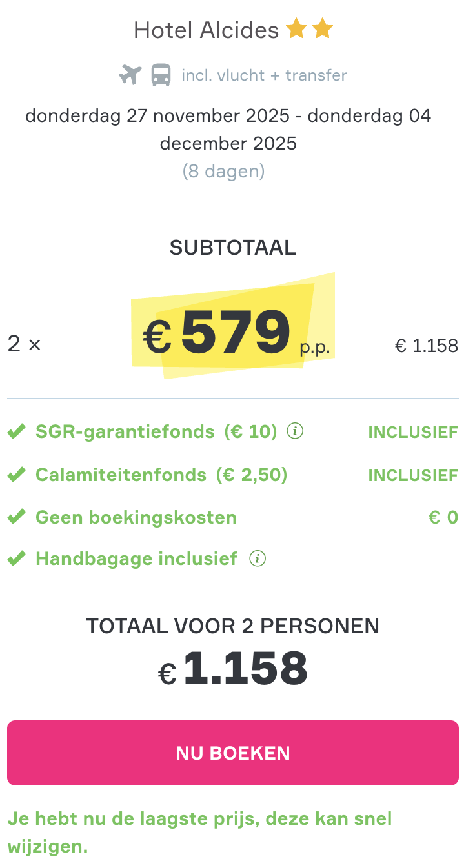This screenshot has height=868, width=475.
Task: Expand the 8 dagen duration details
Action: tap(224, 171)
